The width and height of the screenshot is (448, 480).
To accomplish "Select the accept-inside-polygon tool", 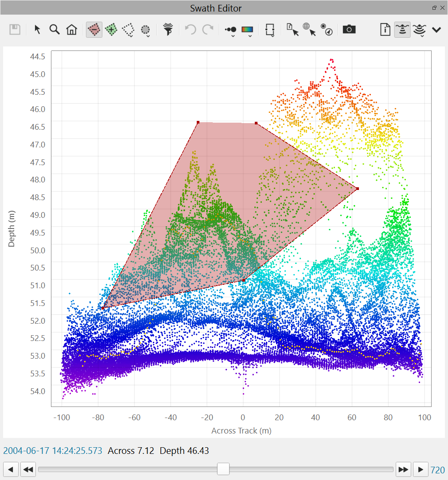I will 111,29.
